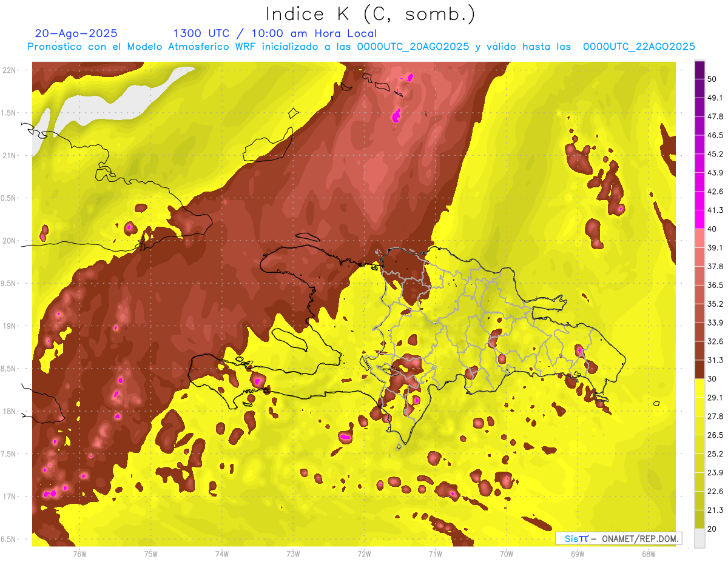Click the "32.6" color scale label
The image size is (728, 562).
tap(715, 341)
